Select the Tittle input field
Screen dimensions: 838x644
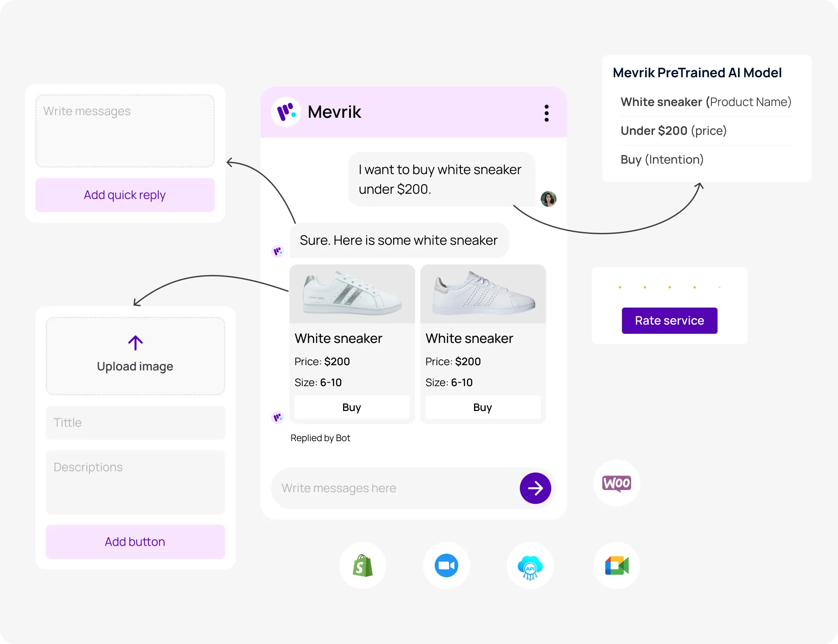[135, 422]
